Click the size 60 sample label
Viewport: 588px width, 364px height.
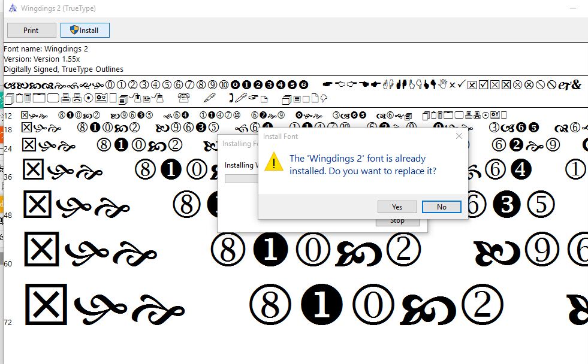pyautogui.click(x=8, y=263)
